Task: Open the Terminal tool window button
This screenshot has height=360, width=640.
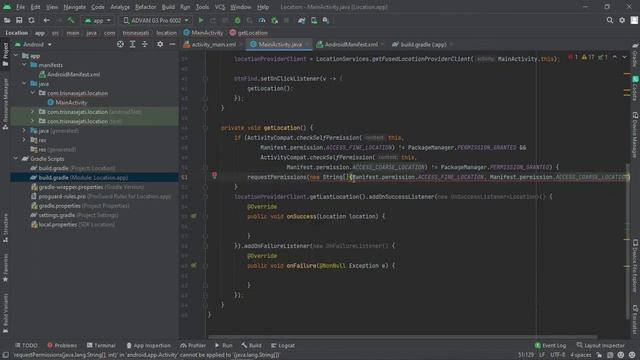Action: click(101, 345)
